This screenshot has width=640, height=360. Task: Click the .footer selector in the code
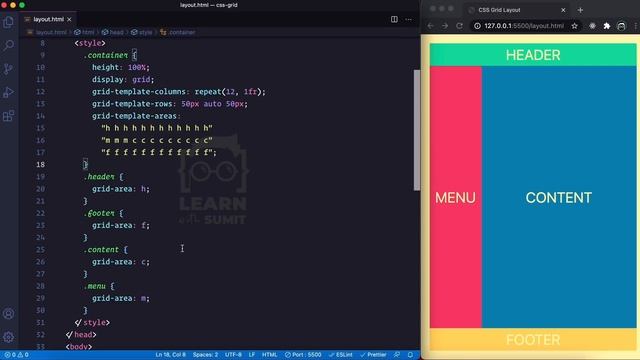coord(99,213)
